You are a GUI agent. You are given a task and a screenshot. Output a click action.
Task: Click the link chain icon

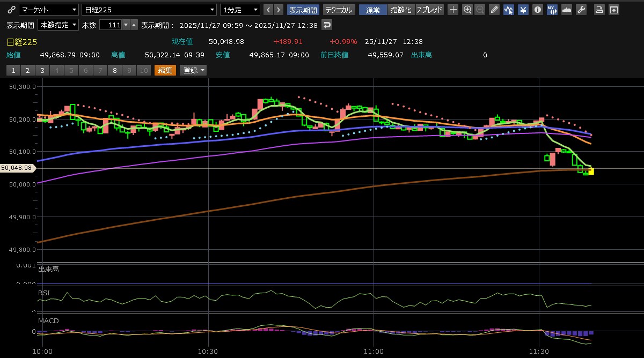11,10
